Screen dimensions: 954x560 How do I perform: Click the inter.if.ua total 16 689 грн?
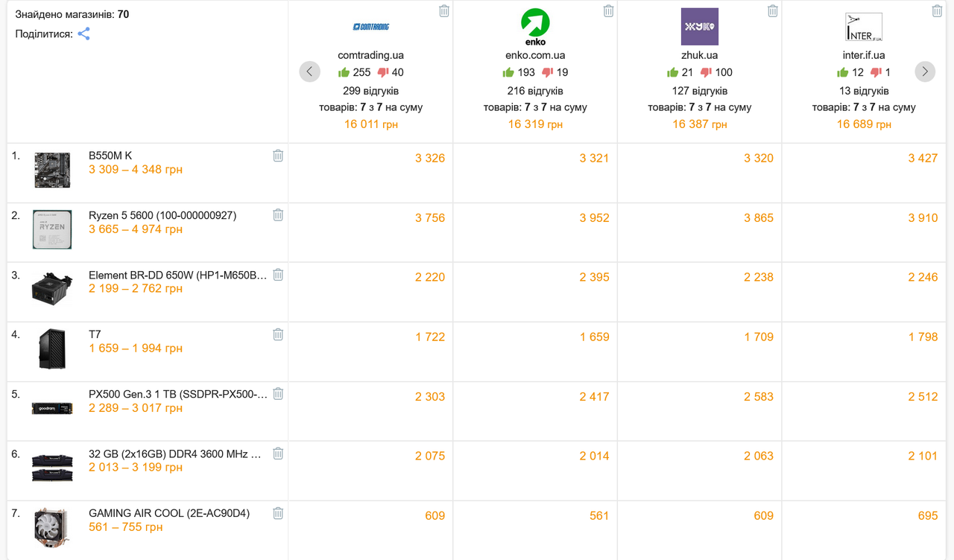point(864,124)
